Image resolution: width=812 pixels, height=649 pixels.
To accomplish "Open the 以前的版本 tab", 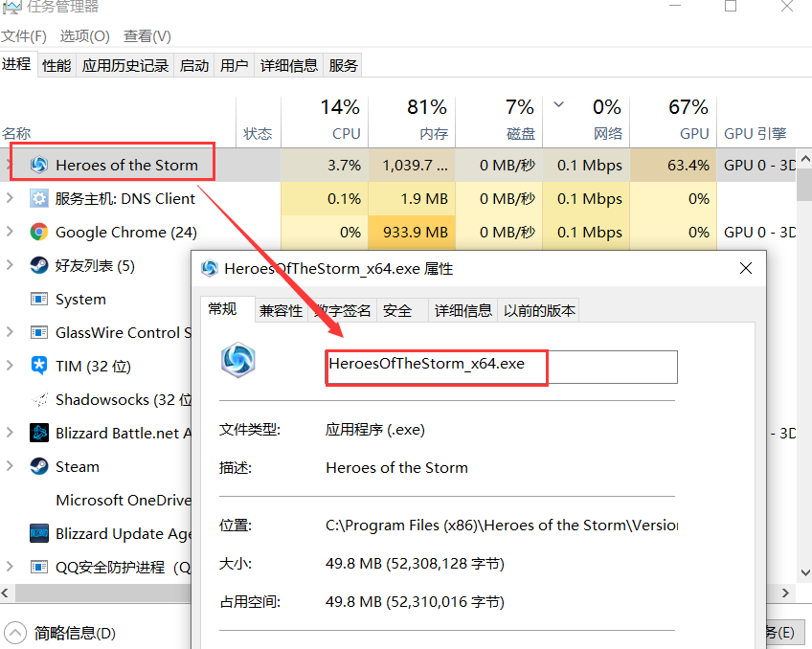I will pyautogui.click(x=538, y=310).
